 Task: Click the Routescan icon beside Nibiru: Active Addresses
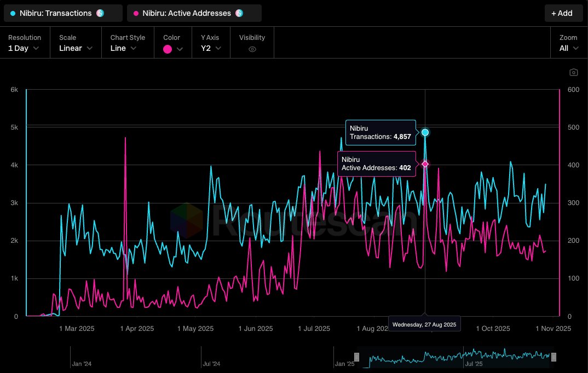coord(239,13)
